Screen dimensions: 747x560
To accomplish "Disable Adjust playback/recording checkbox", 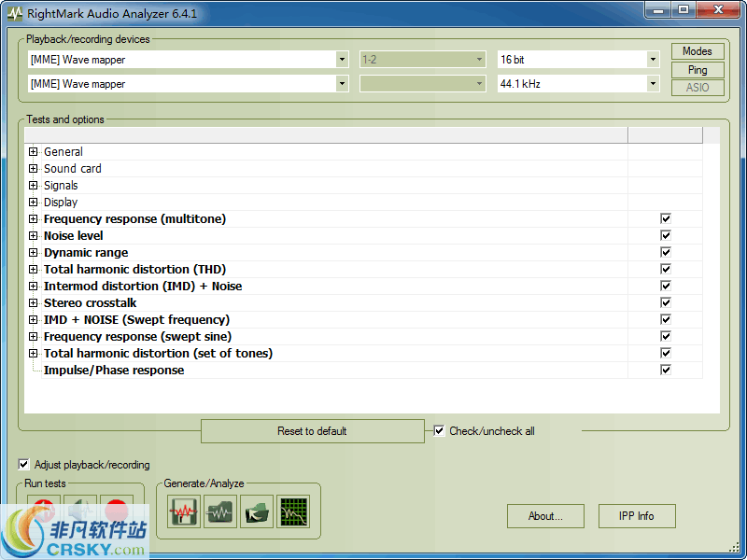I will coord(23,464).
